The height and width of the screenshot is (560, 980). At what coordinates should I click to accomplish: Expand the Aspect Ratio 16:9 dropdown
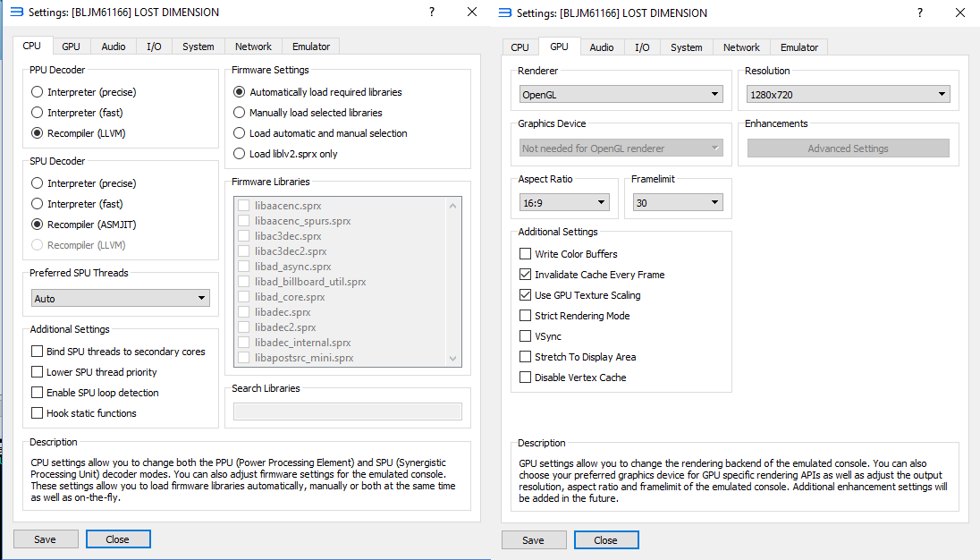564,203
